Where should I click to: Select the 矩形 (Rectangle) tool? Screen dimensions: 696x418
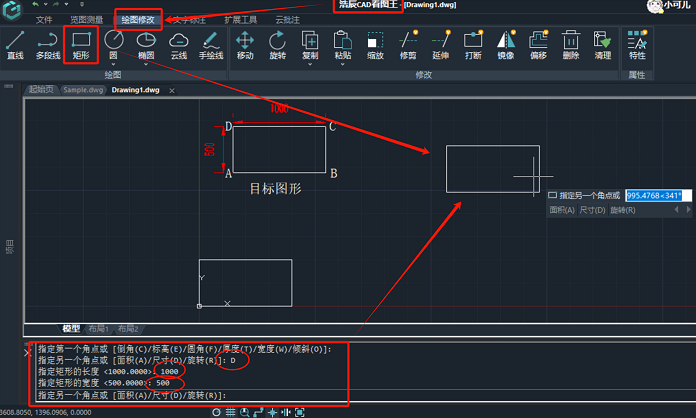80,45
